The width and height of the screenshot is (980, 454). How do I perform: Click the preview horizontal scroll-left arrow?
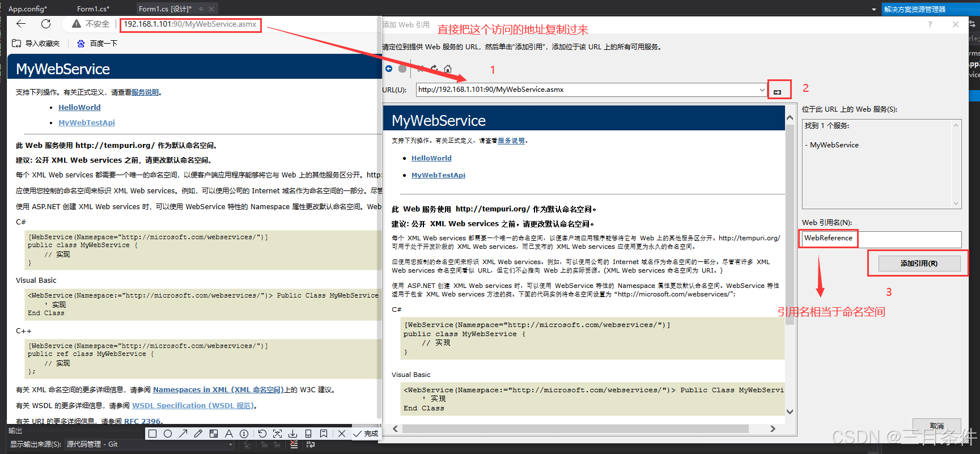(x=396, y=429)
